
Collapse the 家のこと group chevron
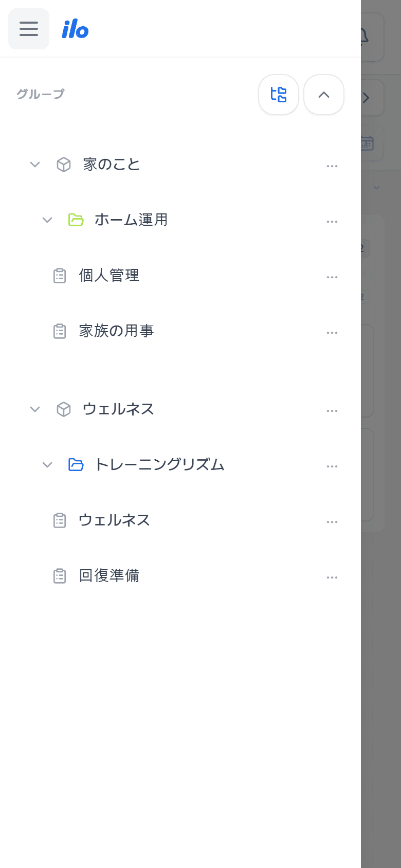tap(35, 165)
